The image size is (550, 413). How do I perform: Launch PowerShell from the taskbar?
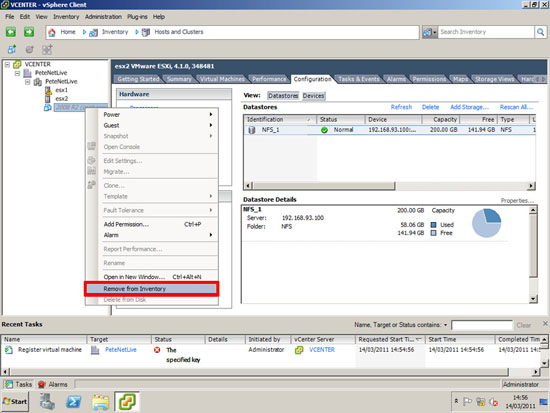point(74,402)
